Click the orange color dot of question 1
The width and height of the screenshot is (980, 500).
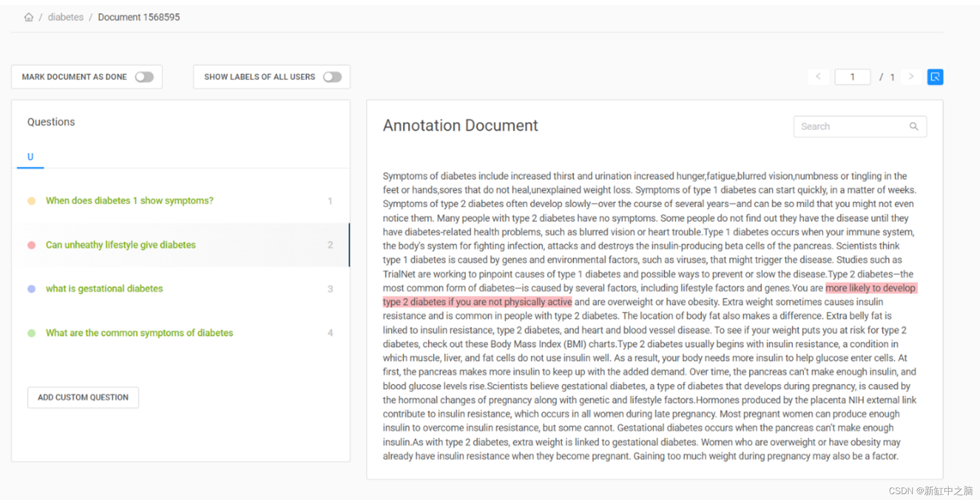pyautogui.click(x=31, y=201)
